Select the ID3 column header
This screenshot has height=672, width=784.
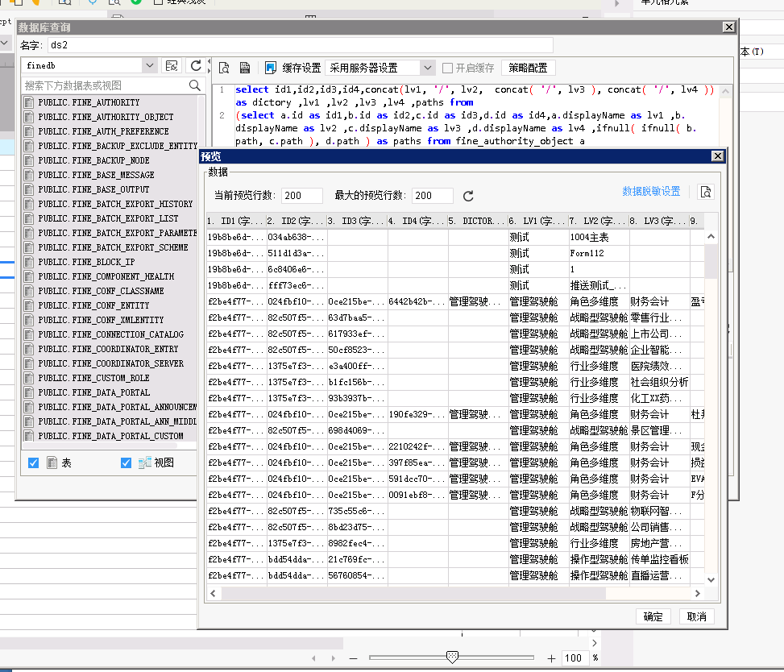point(357,221)
